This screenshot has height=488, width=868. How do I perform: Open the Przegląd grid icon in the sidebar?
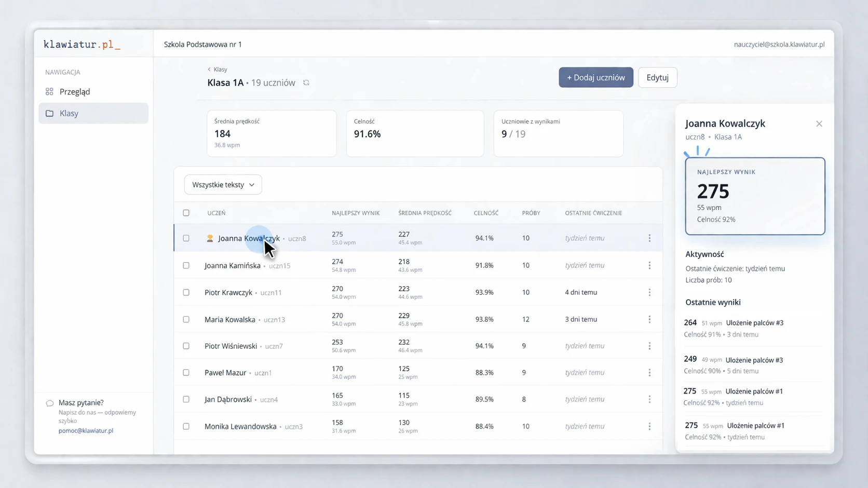pos(49,92)
